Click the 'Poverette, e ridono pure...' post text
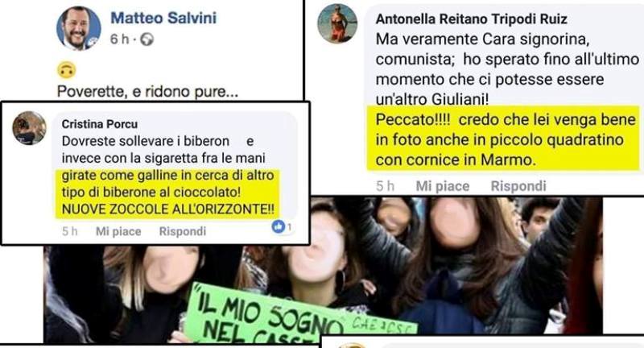Screen dimensions: 644x348 coord(147,91)
